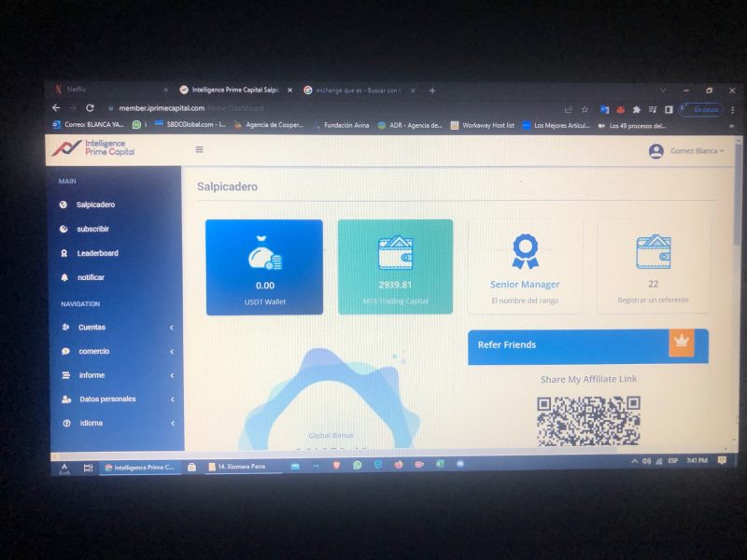Open the Brave browser taskbar icon
Screen dimensions: 747x560
(x=336, y=465)
